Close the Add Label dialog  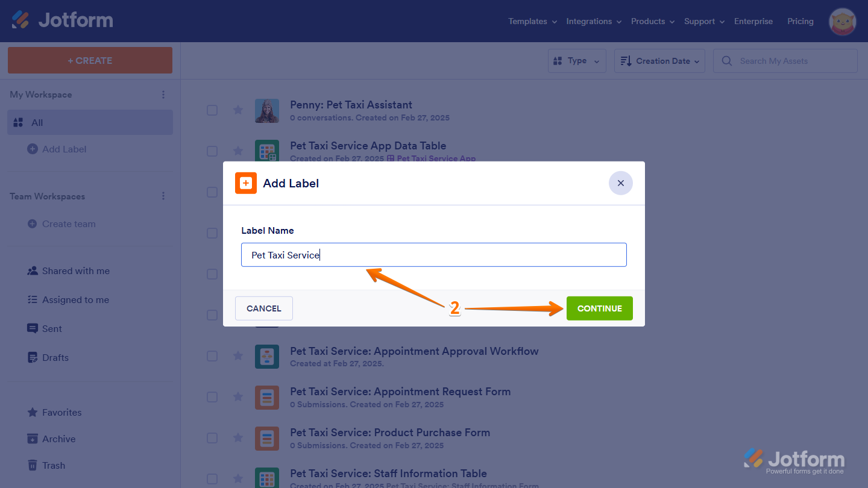pyautogui.click(x=620, y=183)
